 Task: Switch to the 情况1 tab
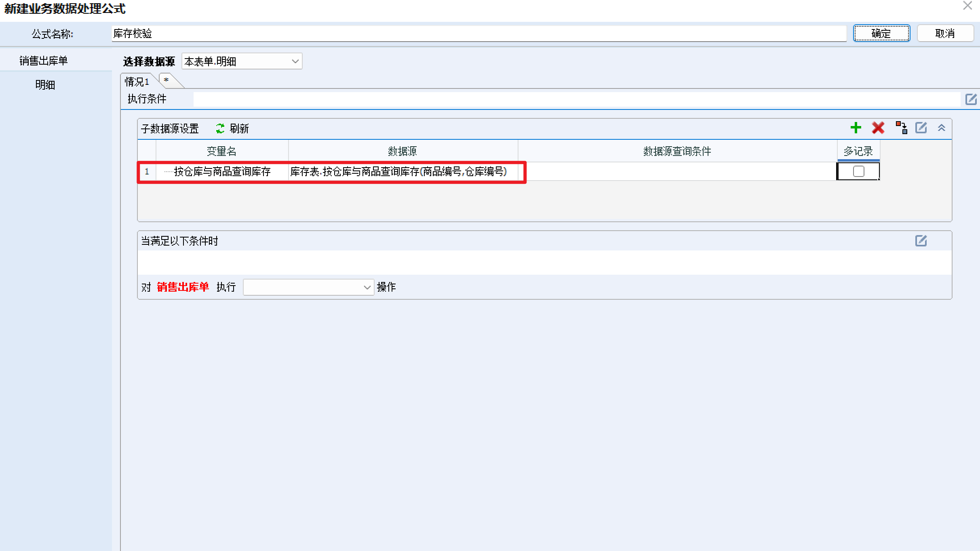(137, 82)
